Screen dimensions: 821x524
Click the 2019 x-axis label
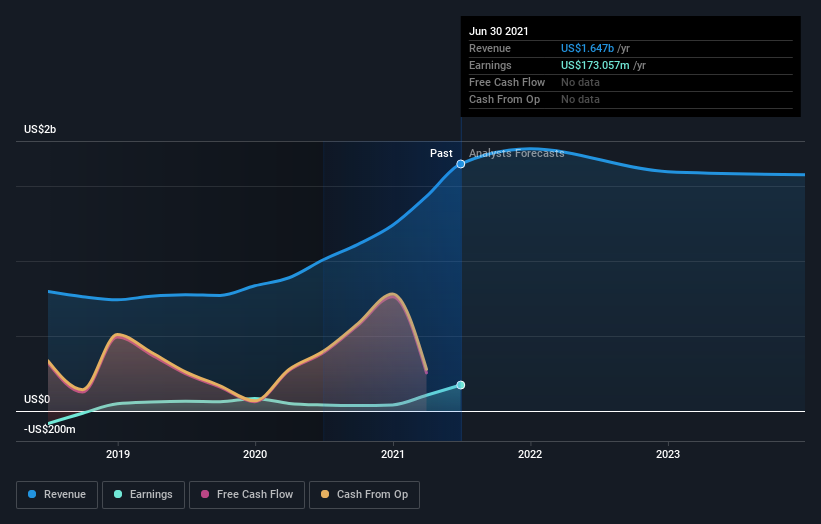118,454
